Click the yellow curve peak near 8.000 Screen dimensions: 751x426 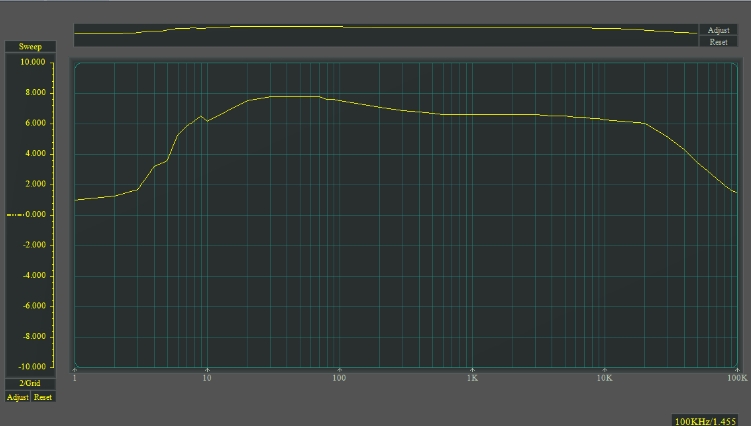pos(295,96)
